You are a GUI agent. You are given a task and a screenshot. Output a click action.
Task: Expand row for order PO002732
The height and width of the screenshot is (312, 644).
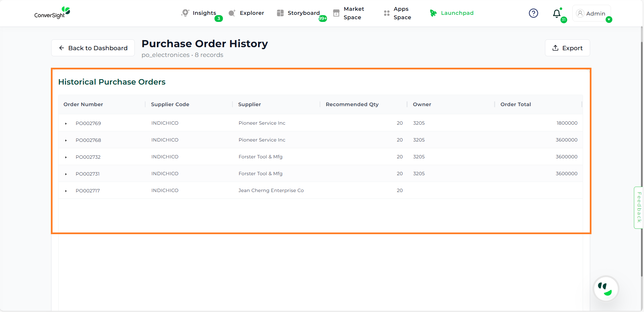(x=66, y=157)
